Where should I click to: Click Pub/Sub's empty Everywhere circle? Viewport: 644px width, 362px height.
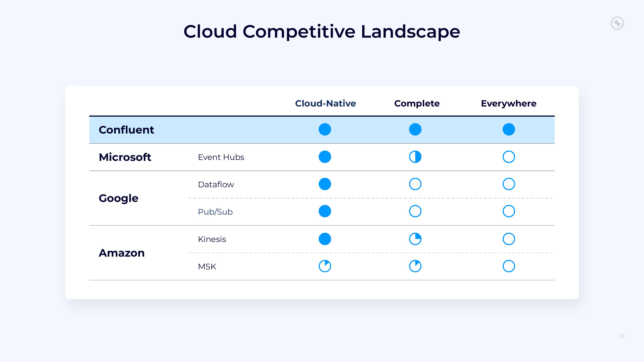509,211
